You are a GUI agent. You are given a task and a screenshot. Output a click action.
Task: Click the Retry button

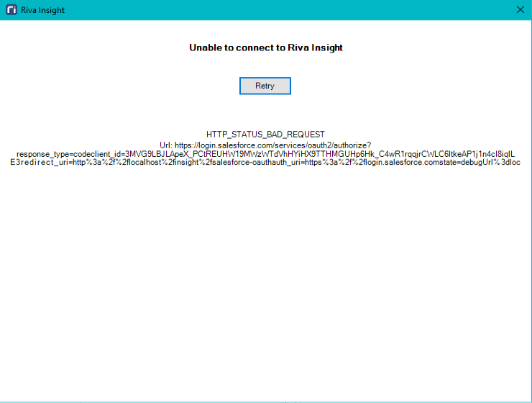(265, 86)
